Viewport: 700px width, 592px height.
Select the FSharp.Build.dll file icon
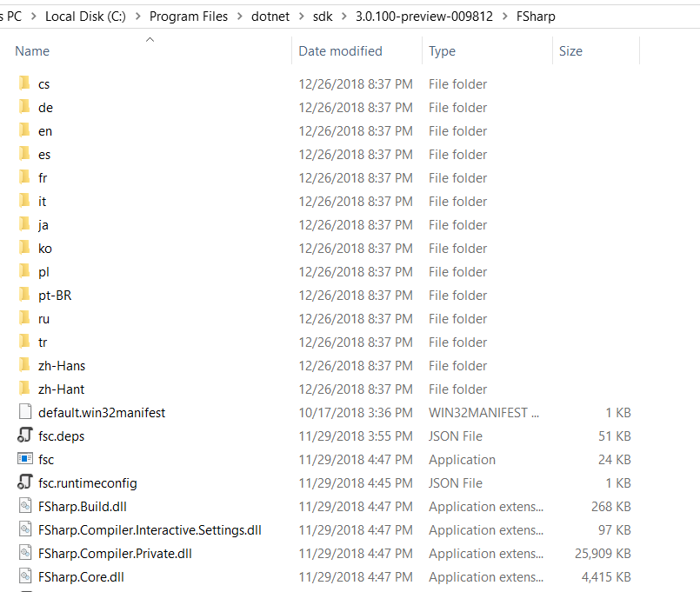point(25,505)
